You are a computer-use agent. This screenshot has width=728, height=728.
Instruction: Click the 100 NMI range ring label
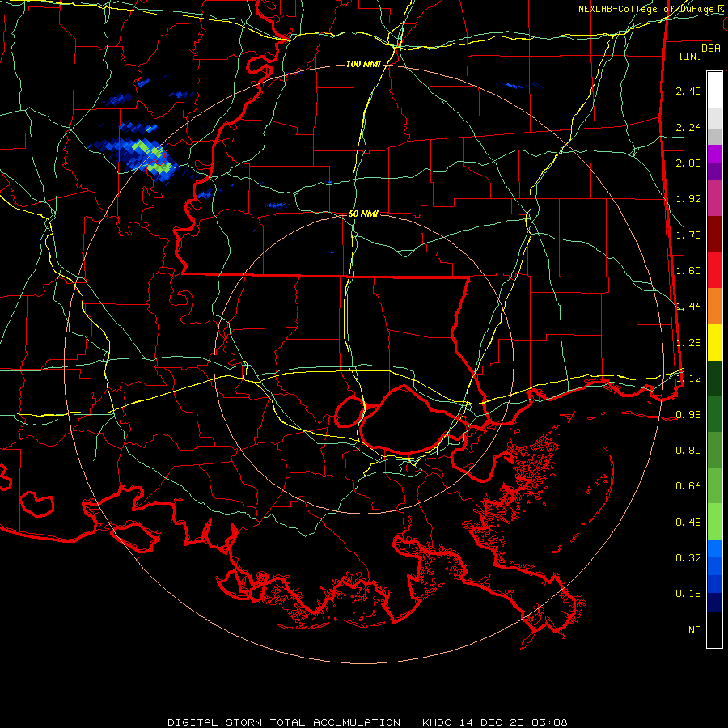(363, 64)
